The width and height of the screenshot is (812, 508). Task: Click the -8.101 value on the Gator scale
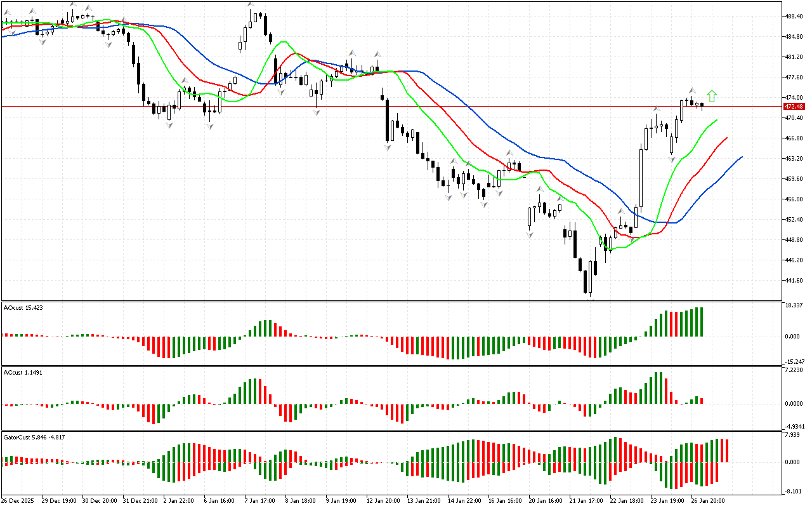pyautogui.click(x=794, y=491)
